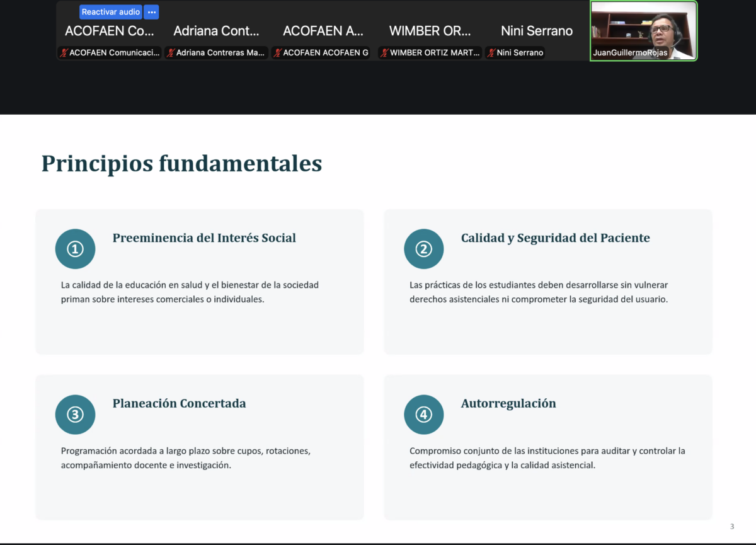Click the Principios fundamentales slide title
Image resolution: width=756 pixels, height=545 pixels.
(181, 164)
